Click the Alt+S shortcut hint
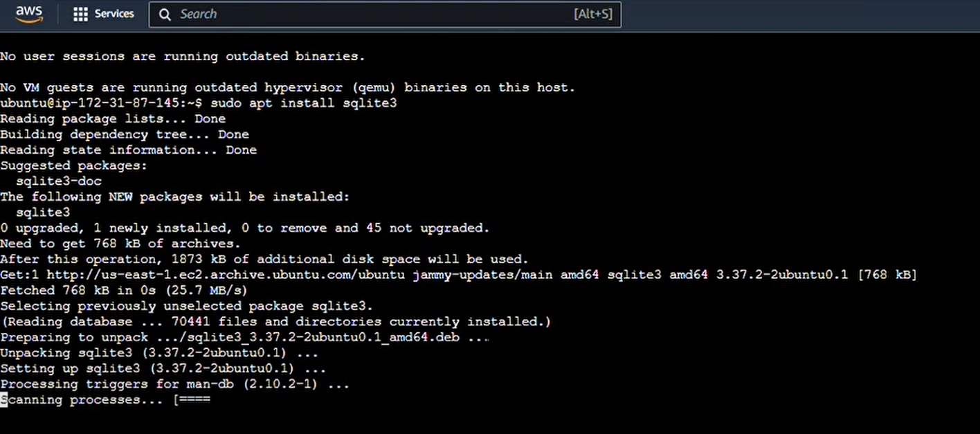The width and height of the screenshot is (980, 434). pyautogui.click(x=592, y=14)
